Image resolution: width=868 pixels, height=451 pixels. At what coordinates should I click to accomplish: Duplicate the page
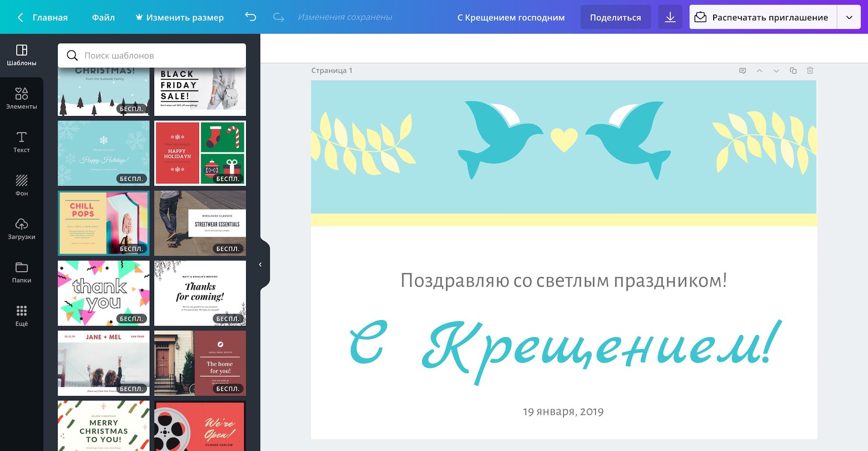793,71
